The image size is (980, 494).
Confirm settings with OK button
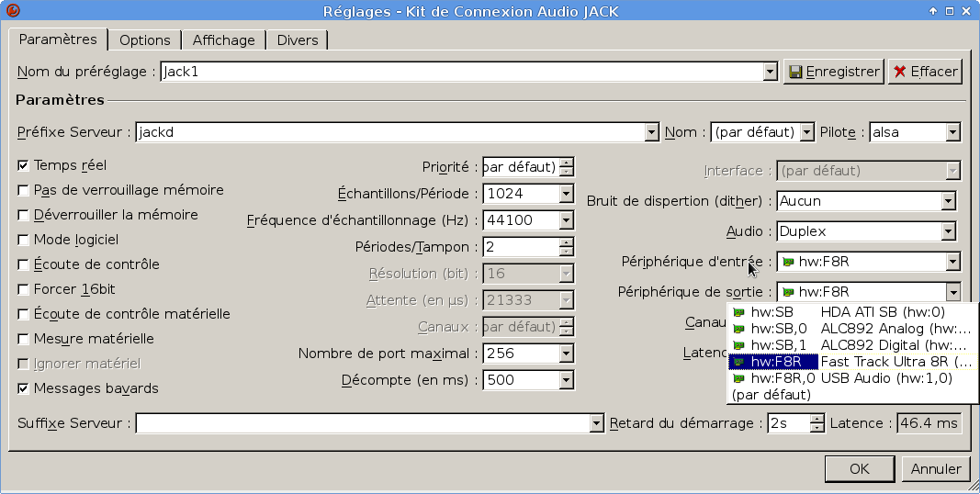point(860,469)
